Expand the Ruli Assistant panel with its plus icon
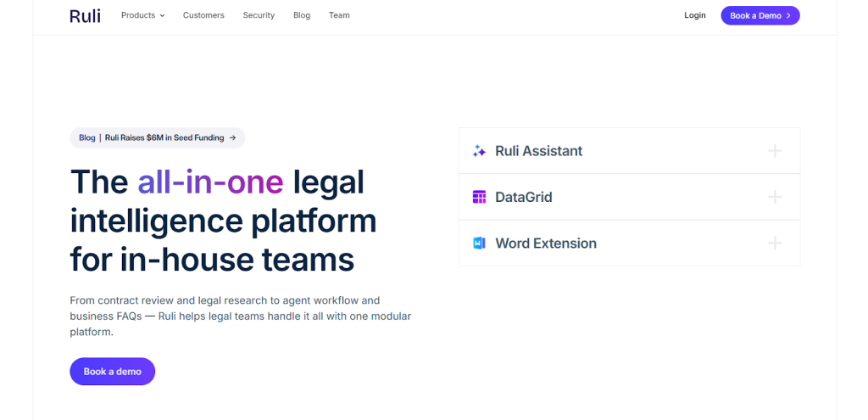868x420 pixels. (x=774, y=151)
